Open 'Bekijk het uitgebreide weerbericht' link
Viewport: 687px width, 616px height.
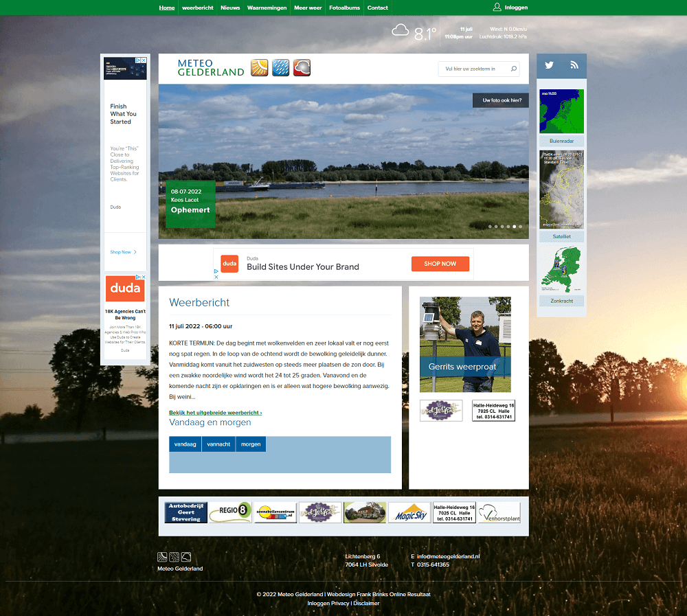(x=216, y=413)
